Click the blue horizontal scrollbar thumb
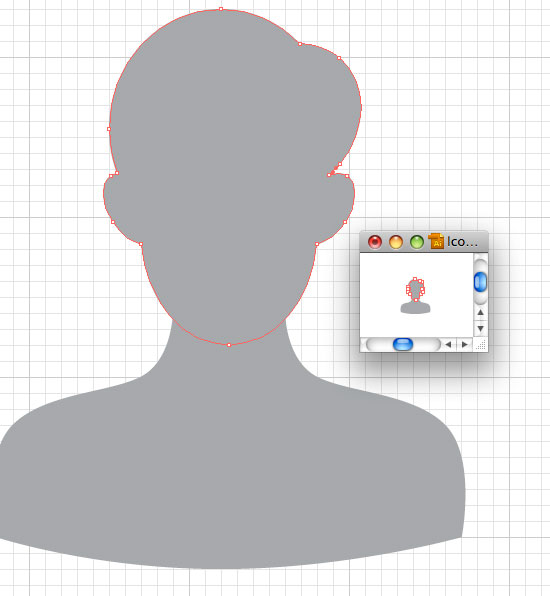The image size is (550, 596). (403, 344)
